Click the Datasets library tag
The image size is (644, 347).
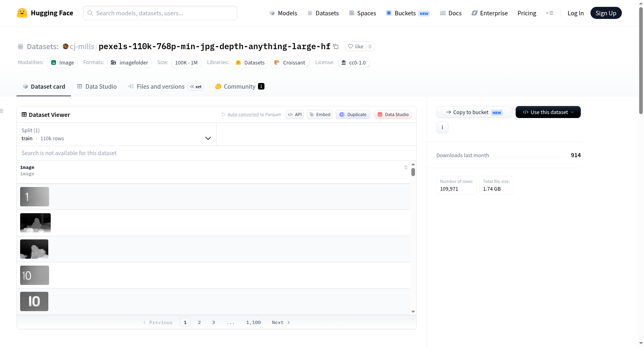coord(250,62)
